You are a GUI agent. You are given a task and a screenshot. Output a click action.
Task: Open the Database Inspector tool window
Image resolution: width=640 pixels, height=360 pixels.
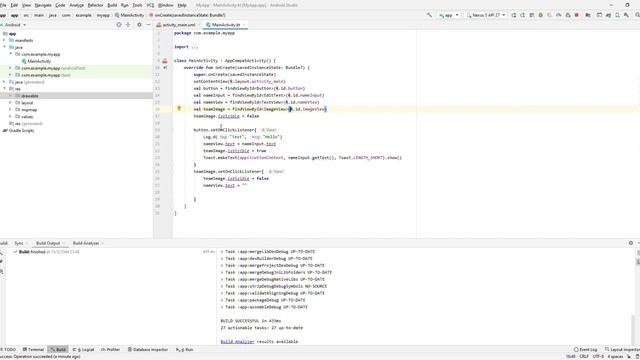(148, 350)
